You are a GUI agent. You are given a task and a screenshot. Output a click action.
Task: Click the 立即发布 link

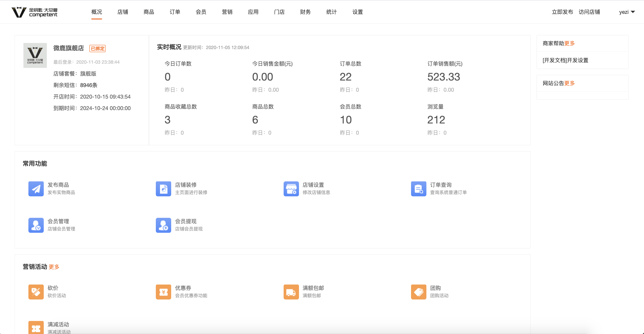point(562,12)
